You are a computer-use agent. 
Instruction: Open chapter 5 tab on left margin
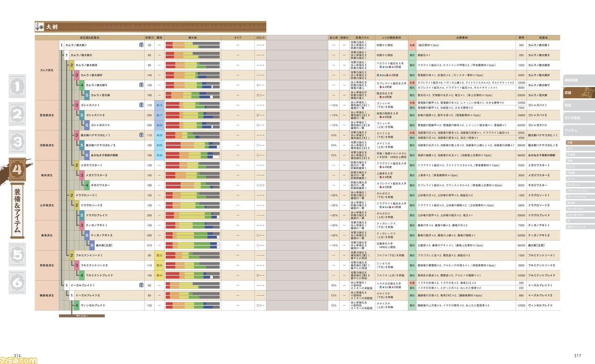(16, 254)
